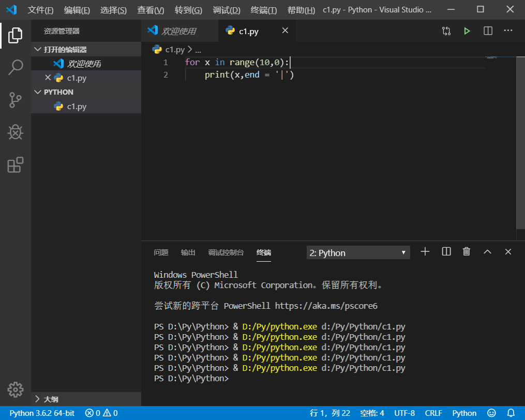Switch to the 欢迎使用 editor tab
525x420 pixels.
[178, 32]
